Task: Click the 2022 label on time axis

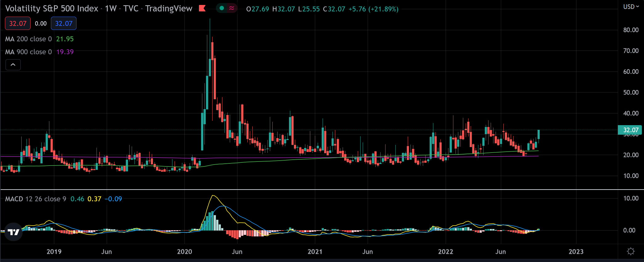Action: [446, 252]
